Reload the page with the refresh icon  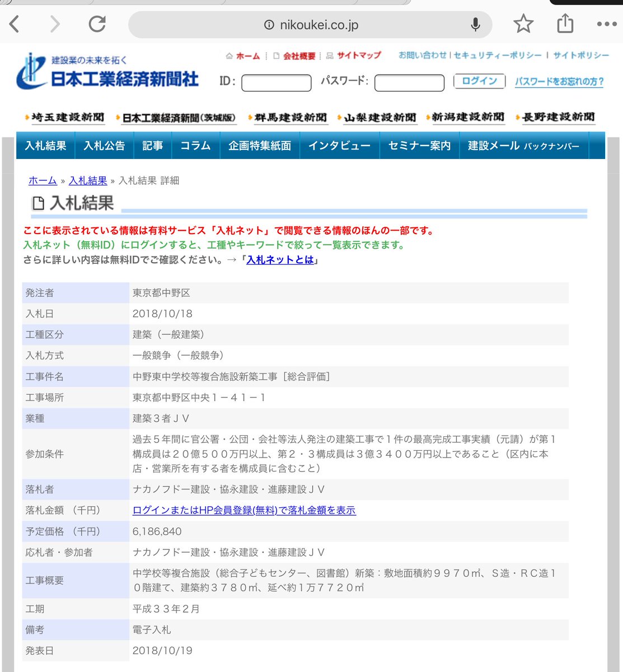97,24
